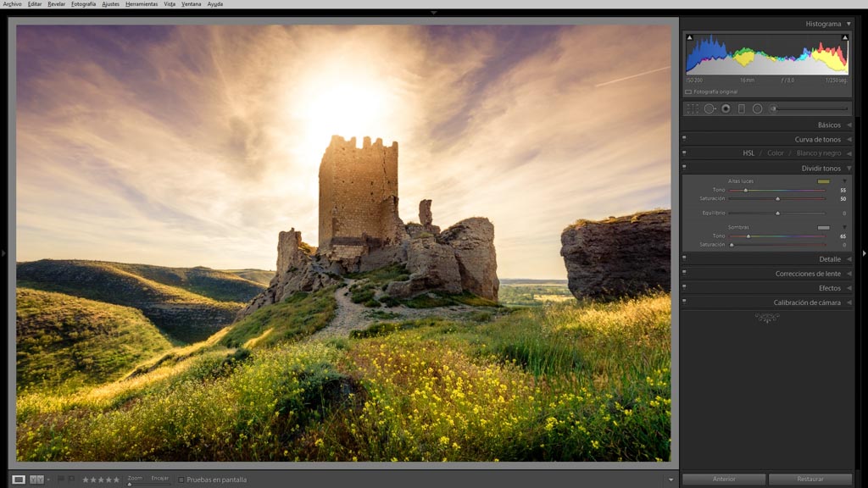Click the Anterior button
868x488 pixels.
[724, 480]
